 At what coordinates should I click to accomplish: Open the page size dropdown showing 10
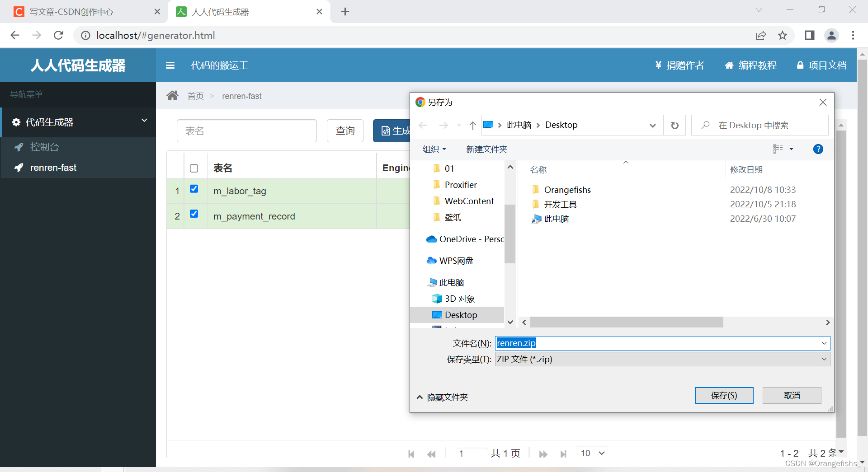pos(591,453)
